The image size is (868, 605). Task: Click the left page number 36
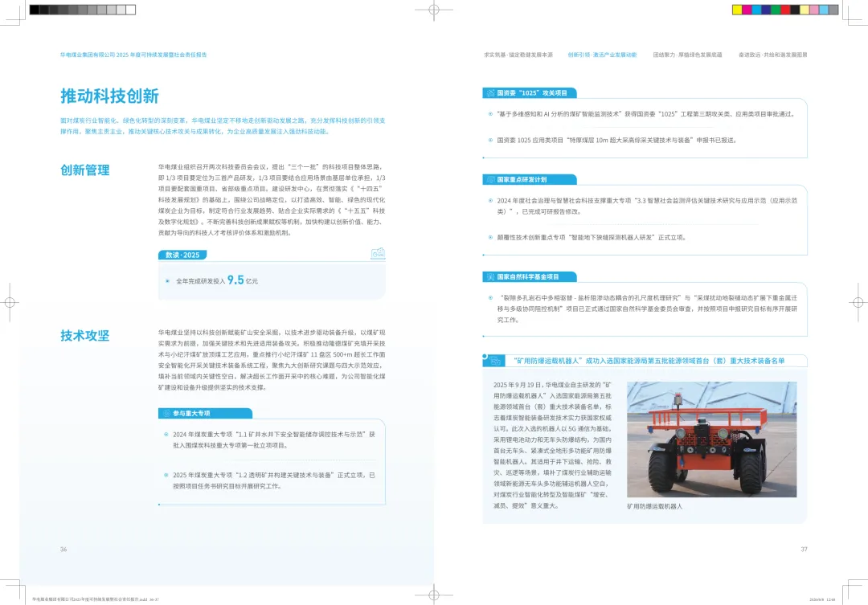coord(63,549)
